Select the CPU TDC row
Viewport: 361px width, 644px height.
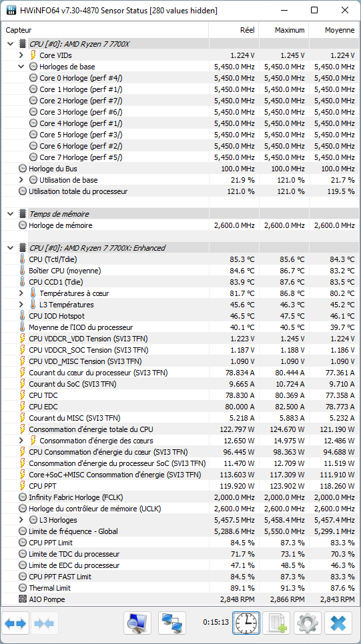coord(180,395)
